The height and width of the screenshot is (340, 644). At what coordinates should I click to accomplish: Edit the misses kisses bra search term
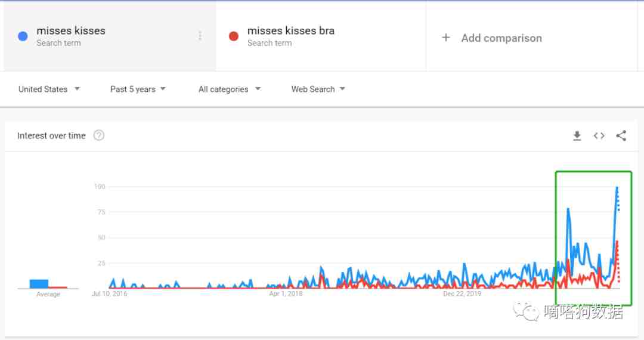coord(290,31)
